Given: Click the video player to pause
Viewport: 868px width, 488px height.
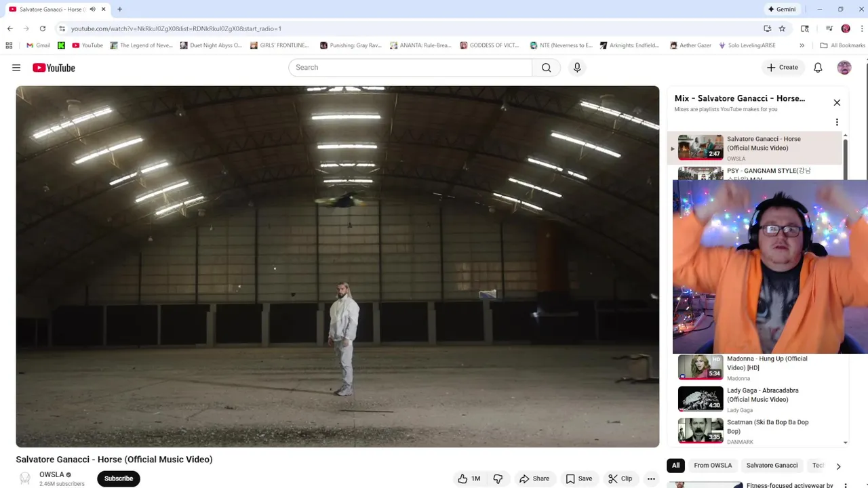Looking at the screenshot, I should (338, 266).
